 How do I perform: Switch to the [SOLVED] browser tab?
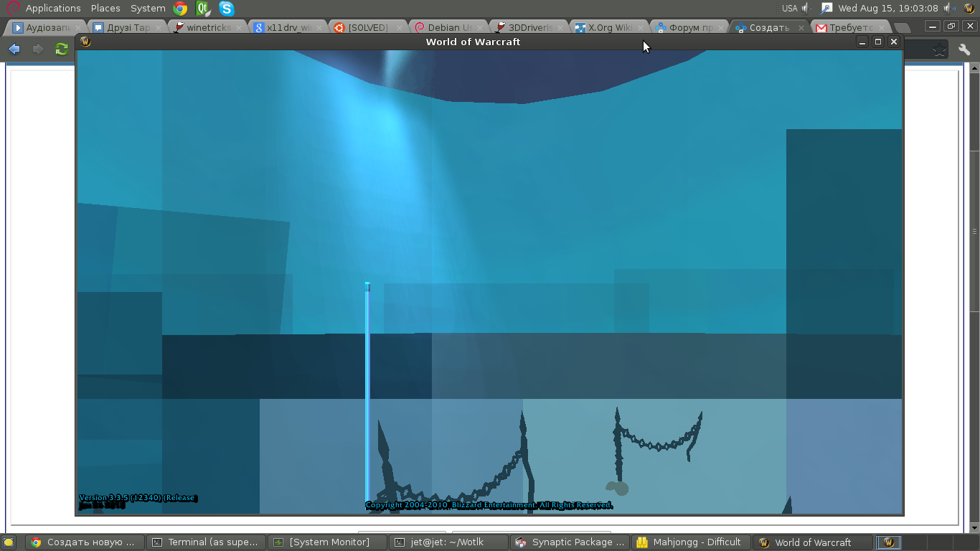pos(369,27)
